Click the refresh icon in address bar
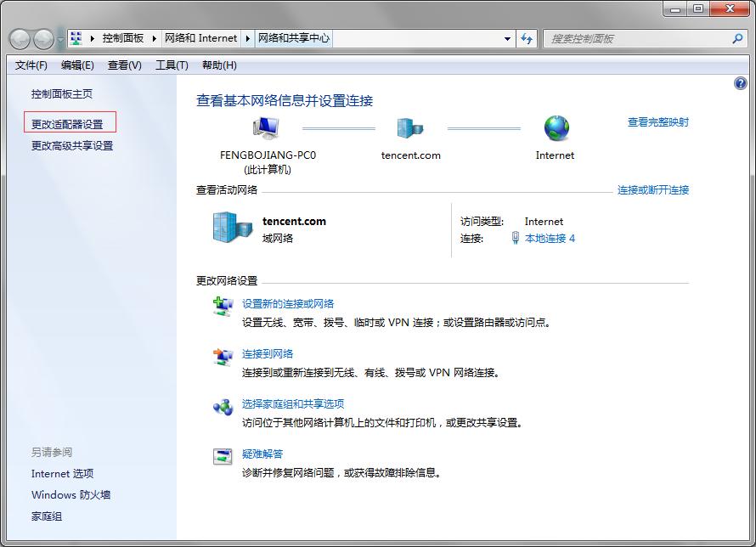 pyautogui.click(x=527, y=38)
